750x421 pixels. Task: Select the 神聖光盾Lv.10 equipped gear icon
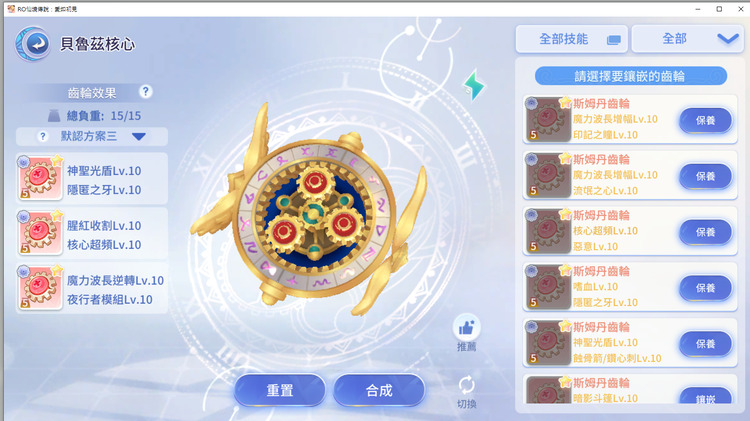pos(40,177)
